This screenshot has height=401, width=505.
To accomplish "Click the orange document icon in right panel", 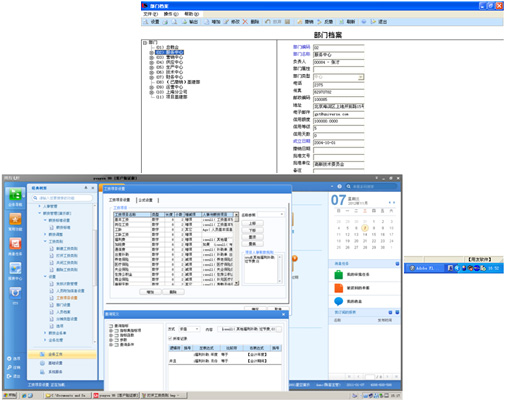I will pyautogui.click(x=338, y=288).
